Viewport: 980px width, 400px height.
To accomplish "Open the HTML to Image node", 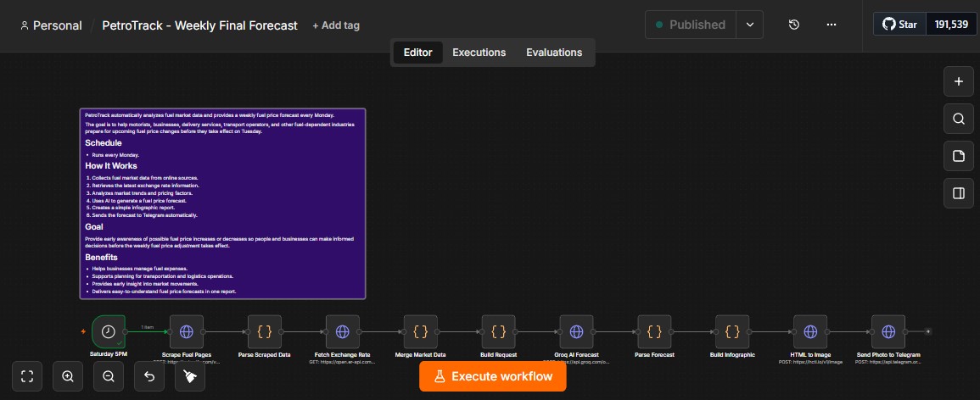I will (810, 331).
